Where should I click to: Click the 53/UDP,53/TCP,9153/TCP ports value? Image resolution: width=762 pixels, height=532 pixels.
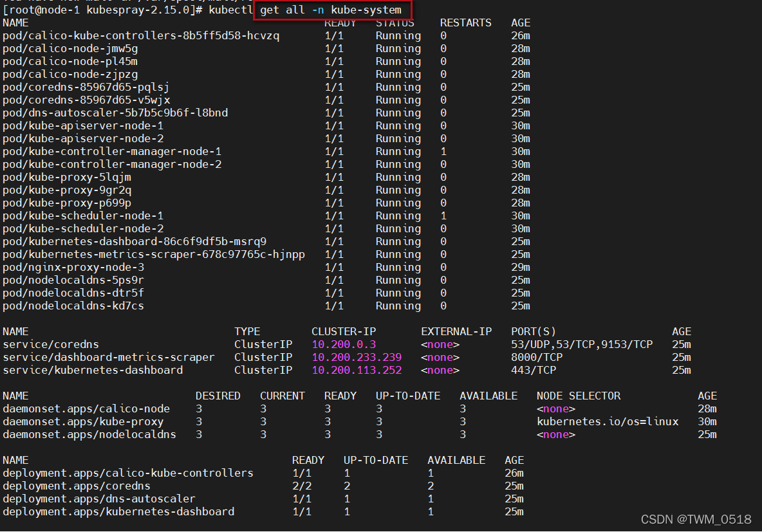[582, 345]
